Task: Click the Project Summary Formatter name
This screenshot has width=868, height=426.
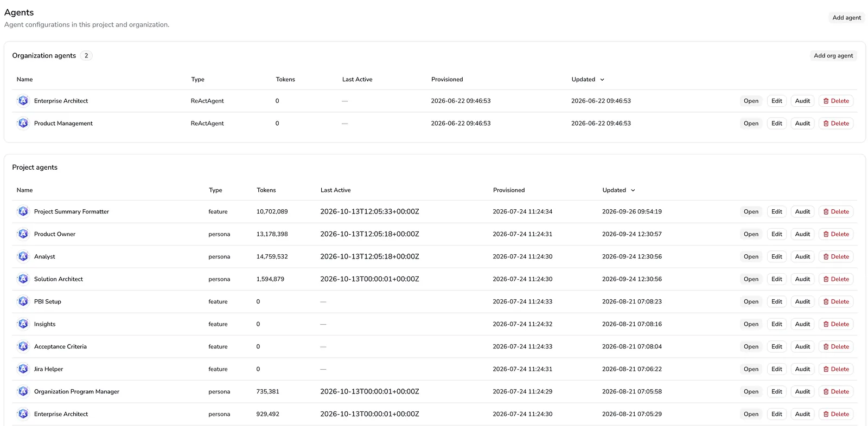Action: tap(72, 211)
